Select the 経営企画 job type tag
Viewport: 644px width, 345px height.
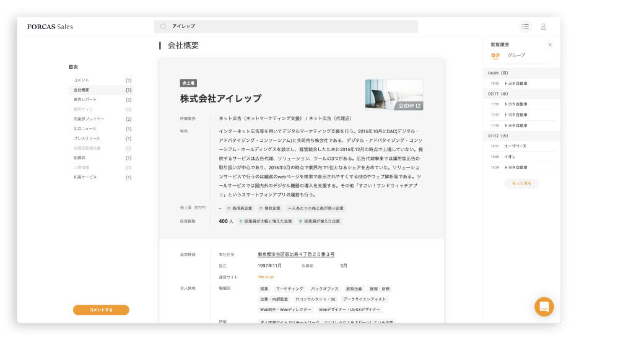[354, 289]
